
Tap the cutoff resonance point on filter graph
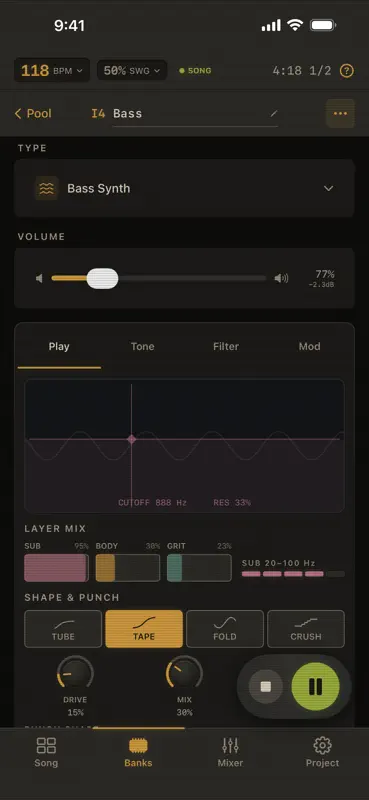[x=132, y=439]
